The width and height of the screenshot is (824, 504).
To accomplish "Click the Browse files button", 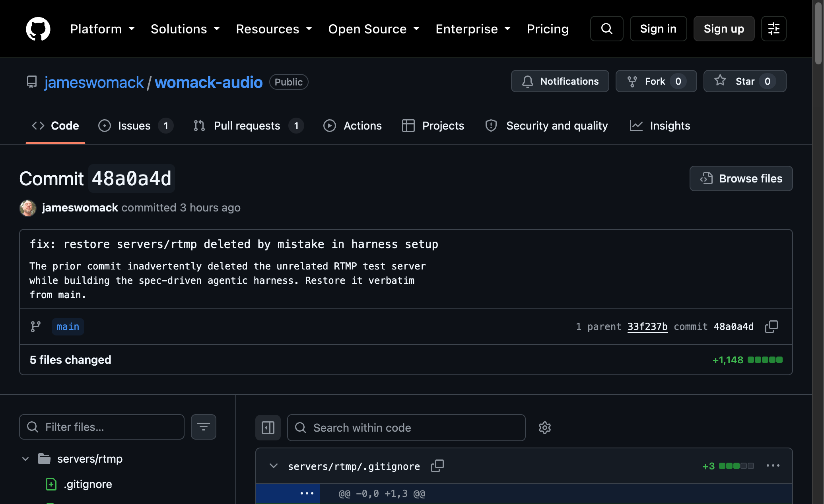I will (741, 178).
